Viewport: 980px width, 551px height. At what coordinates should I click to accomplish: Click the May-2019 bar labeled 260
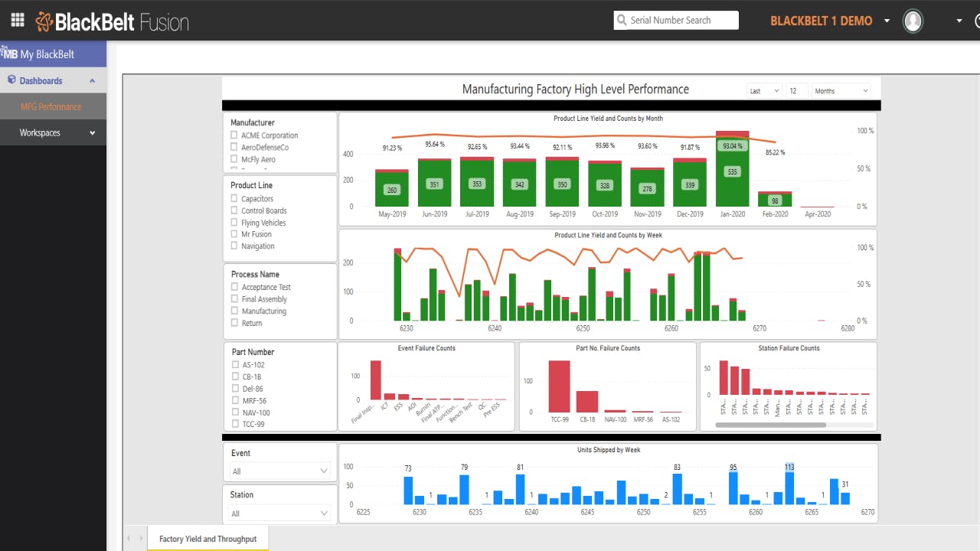[x=392, y=189]
